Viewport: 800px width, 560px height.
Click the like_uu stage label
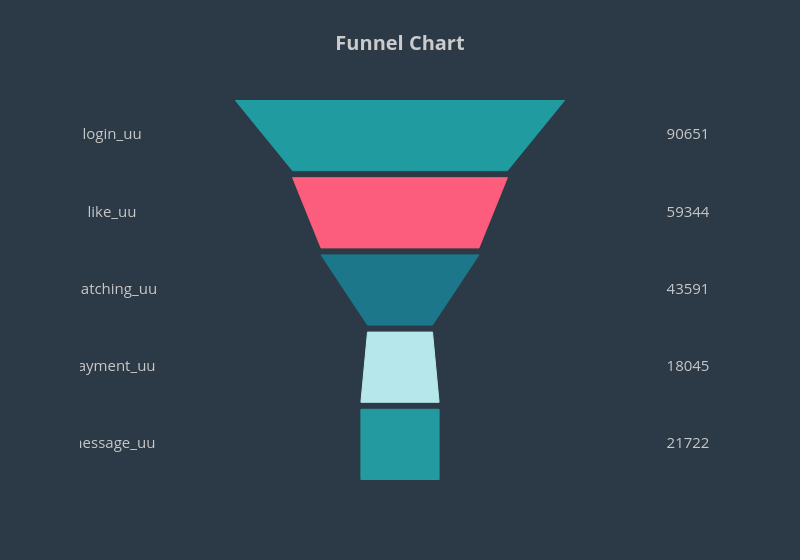pyautogui.click(x=112, y=212)
